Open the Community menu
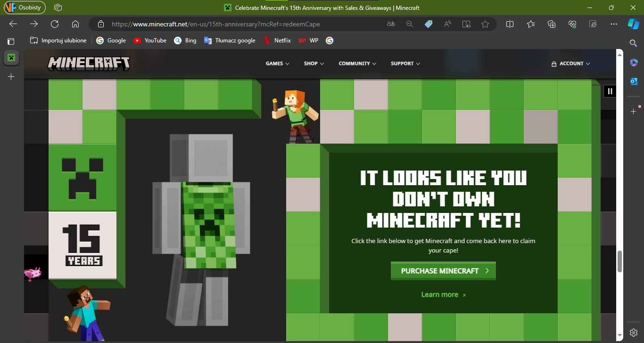 [x=357, y=64]
